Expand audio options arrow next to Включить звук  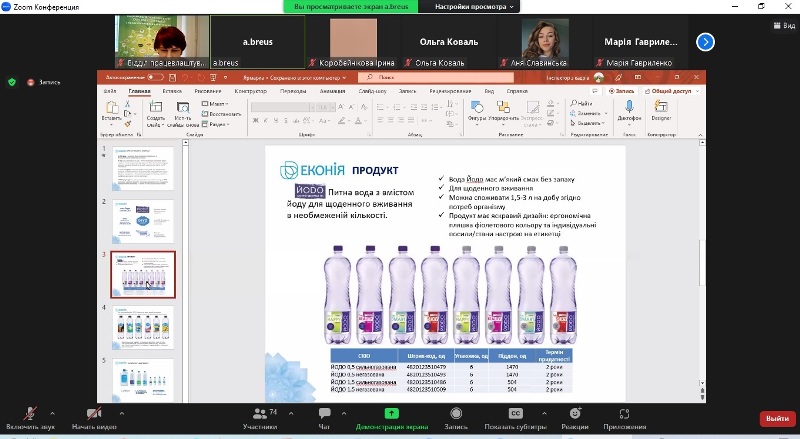(53, 413)
